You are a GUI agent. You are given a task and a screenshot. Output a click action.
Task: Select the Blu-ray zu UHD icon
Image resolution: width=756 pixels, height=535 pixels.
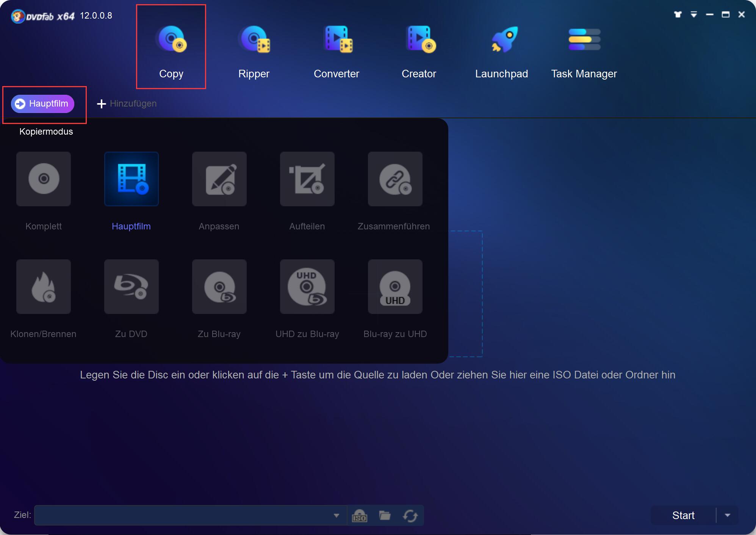click(395, 287)
